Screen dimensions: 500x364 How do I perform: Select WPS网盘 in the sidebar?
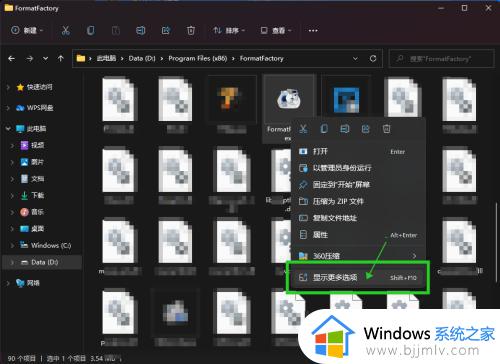pyautogui.click(x=40, y=108)
